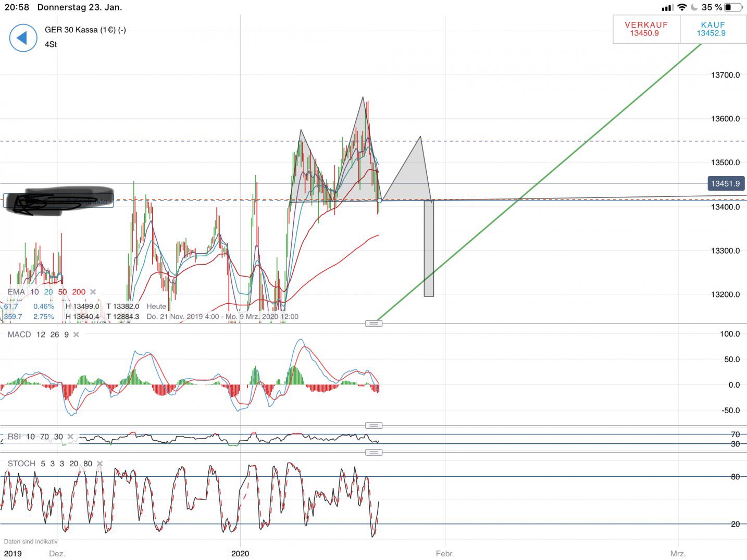Click the cellular signal bars icon
This screenshot has width=747, height=560.
(x=667, y=7)
